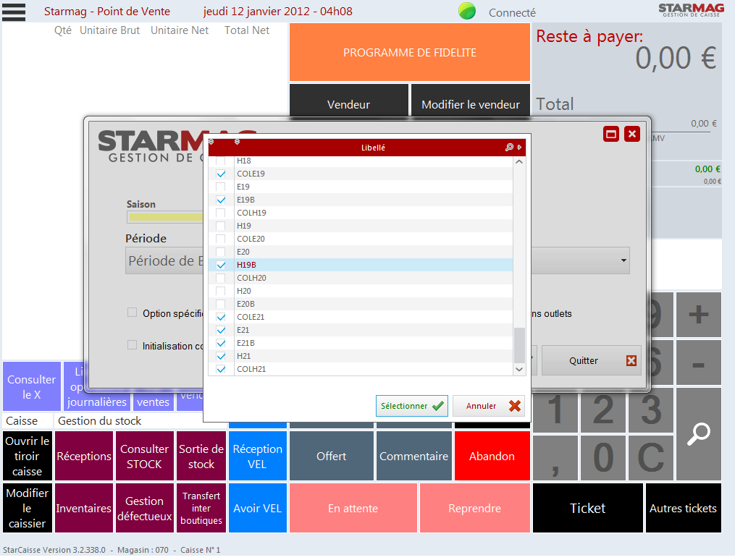Click the Sortie de stock button
The image size is (735, 560).
[201, 456]
